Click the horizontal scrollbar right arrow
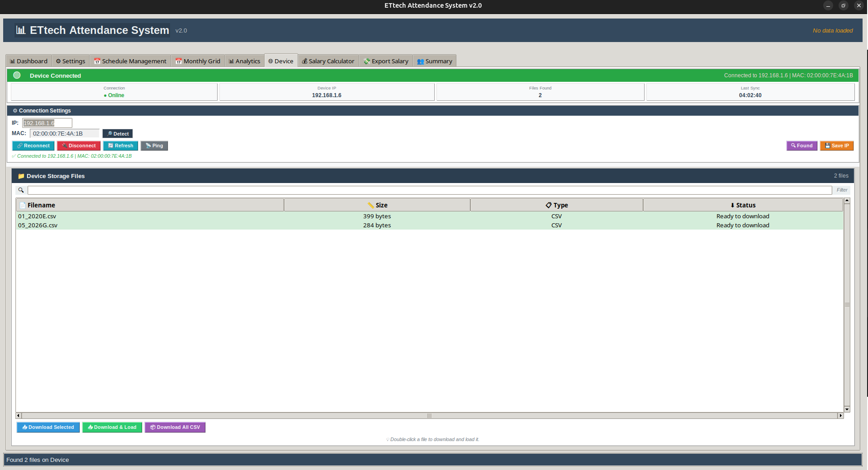868x470 pixels. 841,416
